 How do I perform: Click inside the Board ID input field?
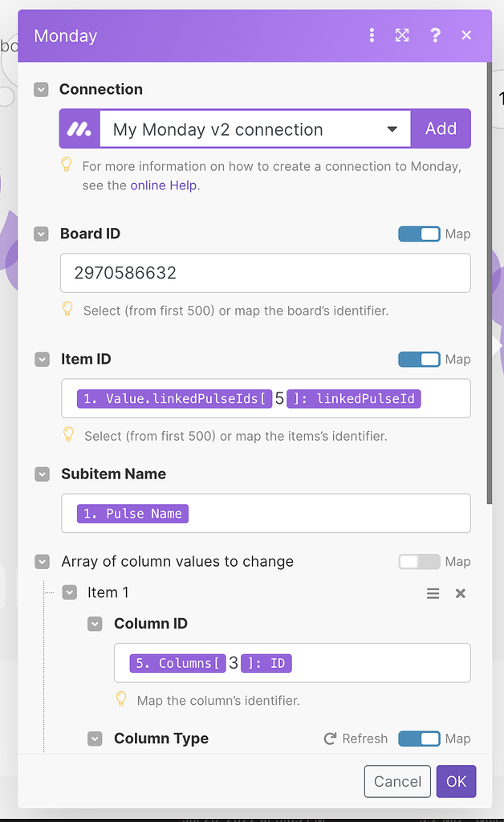point(265,273)
